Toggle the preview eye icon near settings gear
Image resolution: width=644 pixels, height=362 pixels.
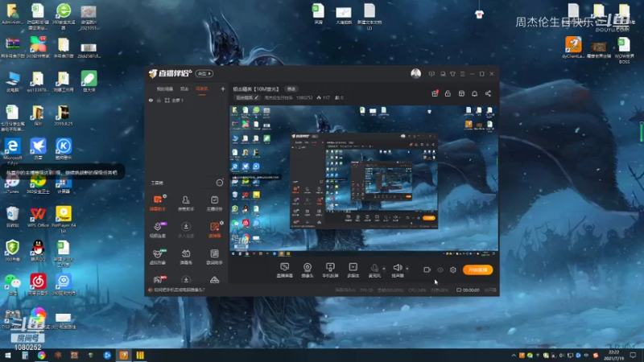coord(440,270)
